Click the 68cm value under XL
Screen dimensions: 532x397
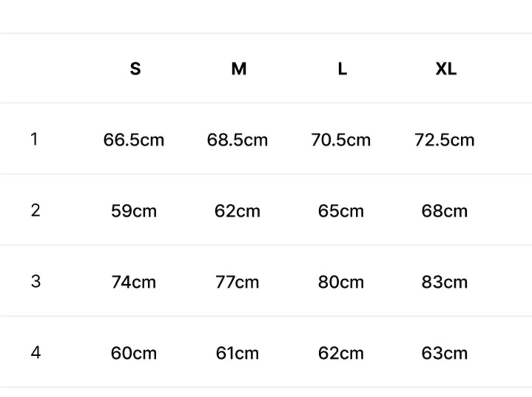(x=444, y=211)
